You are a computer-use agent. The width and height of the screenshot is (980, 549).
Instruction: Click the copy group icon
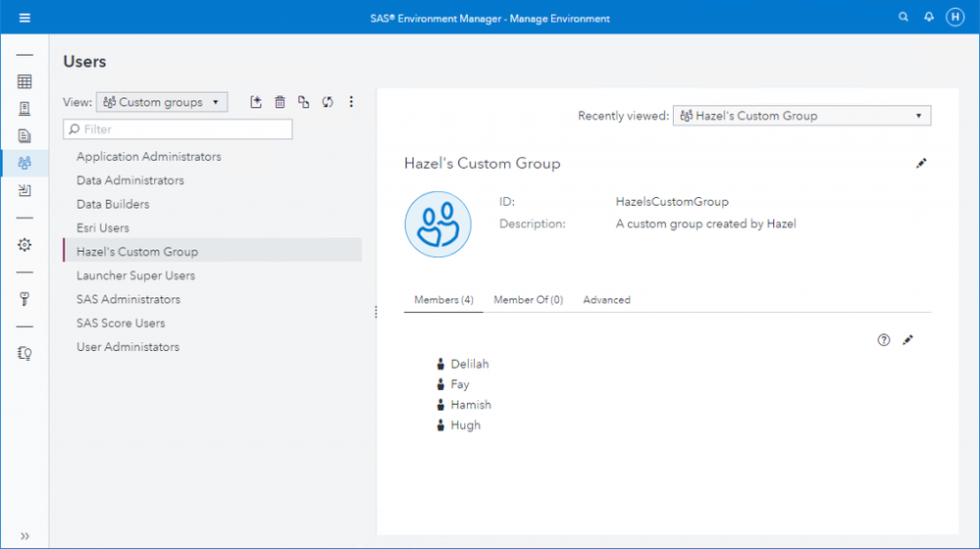point(304,102)
